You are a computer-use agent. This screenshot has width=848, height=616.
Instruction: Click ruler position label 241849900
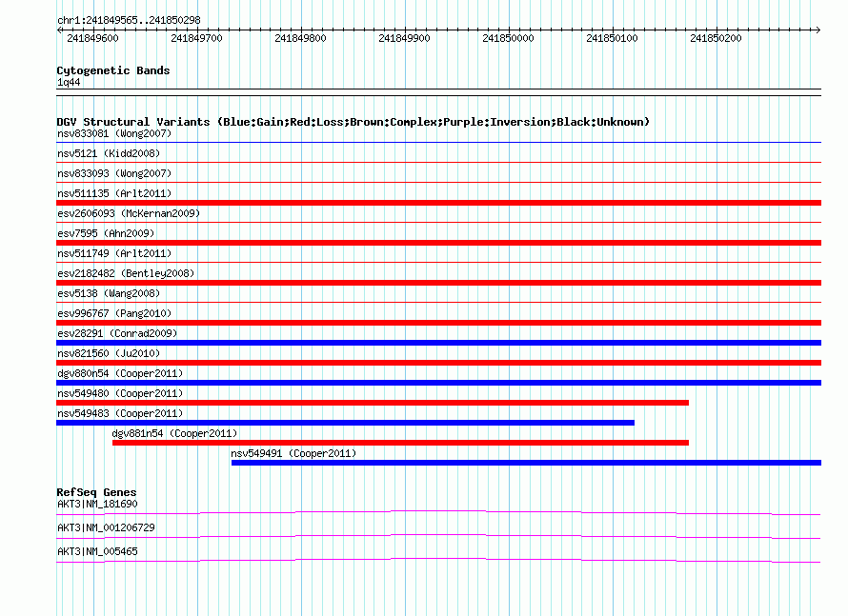[x=405, y=38]
